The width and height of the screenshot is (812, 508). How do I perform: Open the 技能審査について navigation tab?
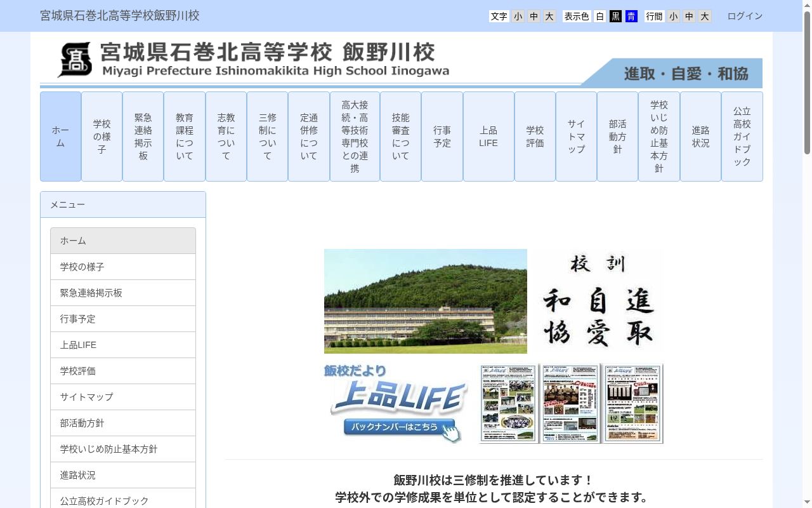pyautogui.click(x=401, y=137)
